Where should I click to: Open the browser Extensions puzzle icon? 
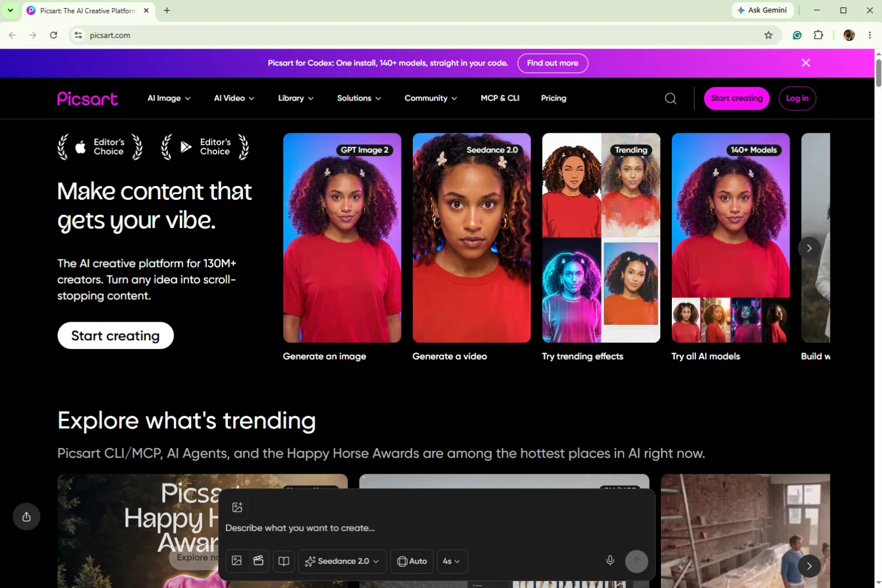point(818,35)
